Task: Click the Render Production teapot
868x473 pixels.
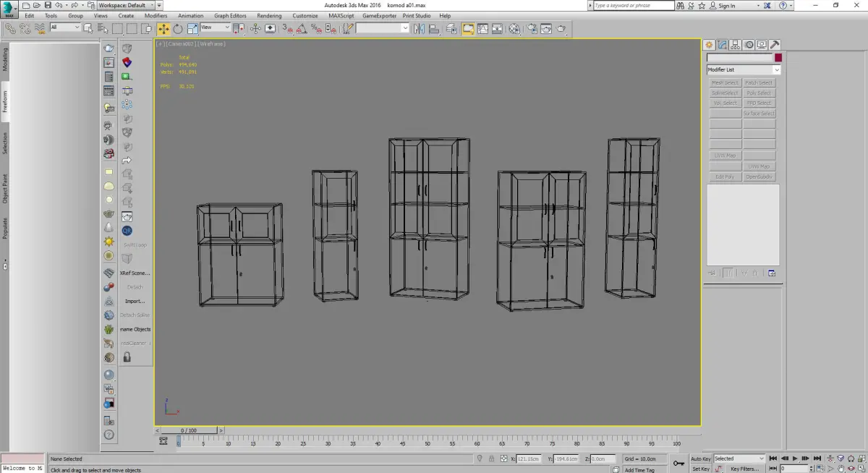Action: pyautogui.click(x=561, y=29)
